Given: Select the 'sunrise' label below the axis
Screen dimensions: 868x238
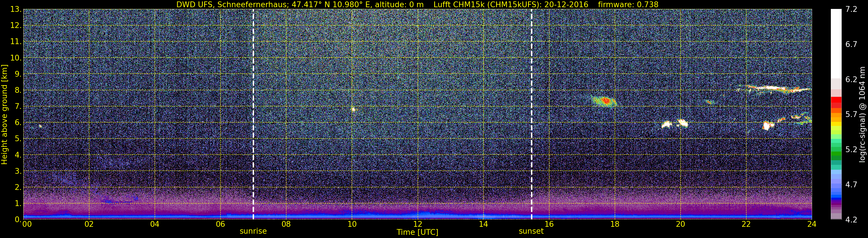Looking at the screenshot, I should coord(253,231).
